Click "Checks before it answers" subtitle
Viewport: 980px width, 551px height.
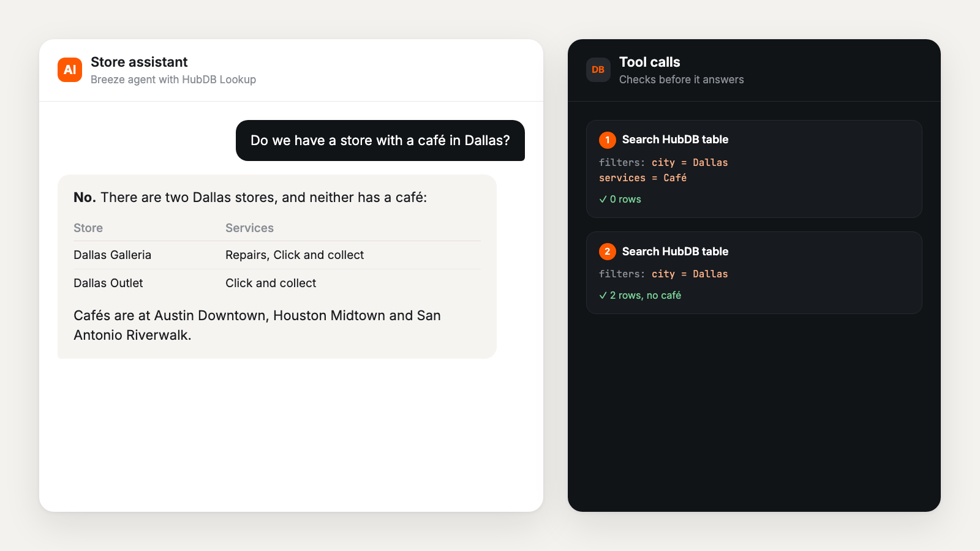(x=682, y=80)
